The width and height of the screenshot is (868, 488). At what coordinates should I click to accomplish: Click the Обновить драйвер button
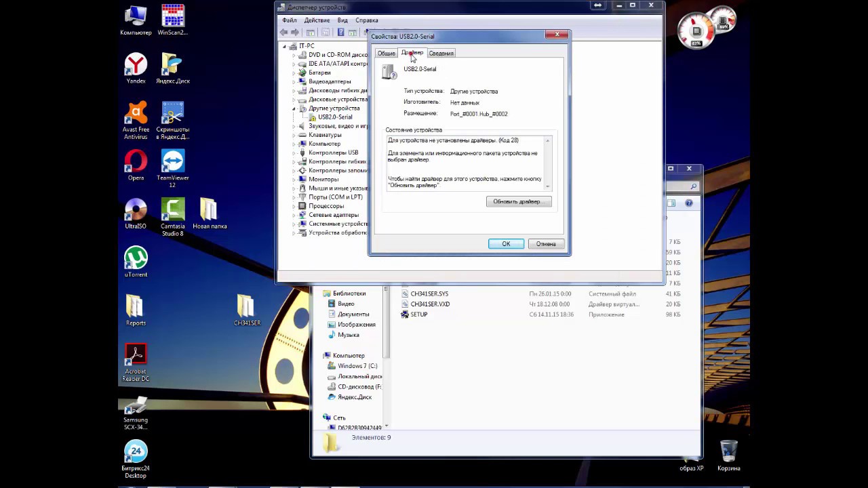click(x=519, y=201)
